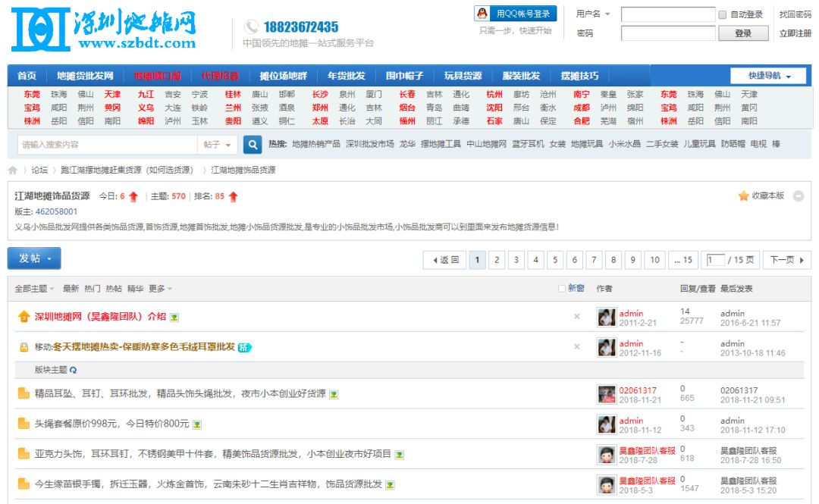Enable the 自动登录 checkbox
This screenshot has height=504, width=819.
pos(723,14)
